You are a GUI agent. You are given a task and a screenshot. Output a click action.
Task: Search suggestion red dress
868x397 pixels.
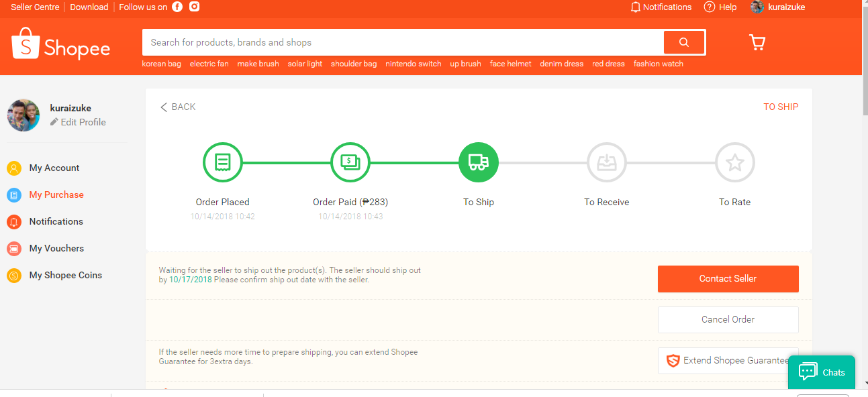click(x=609, y=64)
